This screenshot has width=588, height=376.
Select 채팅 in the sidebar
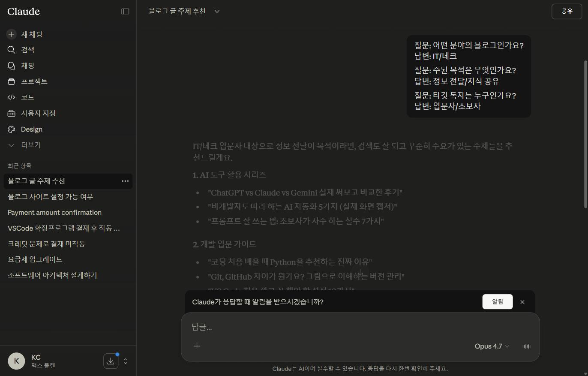69,66
